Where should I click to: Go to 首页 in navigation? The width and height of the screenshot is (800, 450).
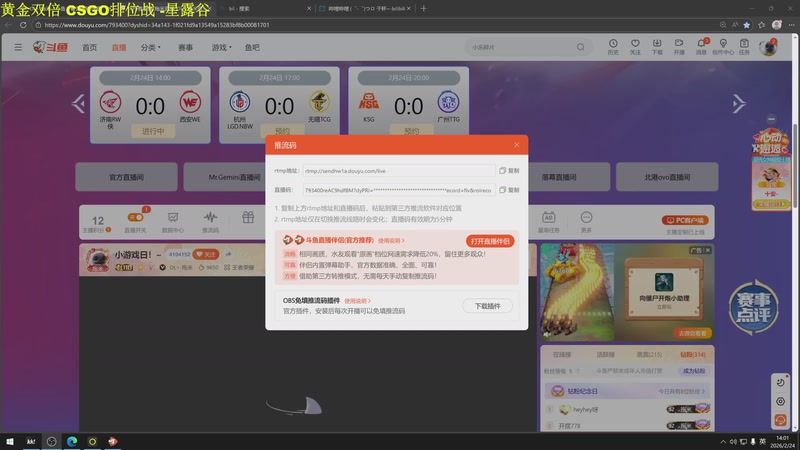pyautogui.click(x=89, y=47)
